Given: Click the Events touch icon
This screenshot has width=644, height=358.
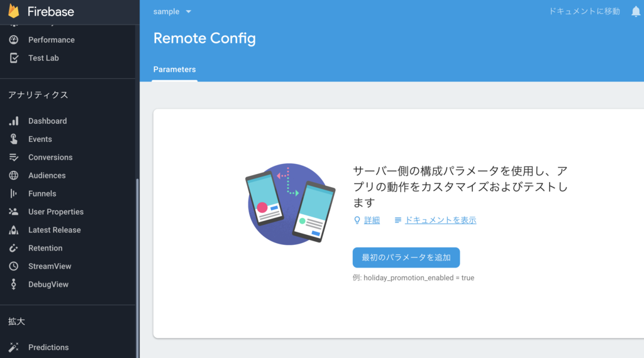Looking at the screenshot, I should 14,139.
